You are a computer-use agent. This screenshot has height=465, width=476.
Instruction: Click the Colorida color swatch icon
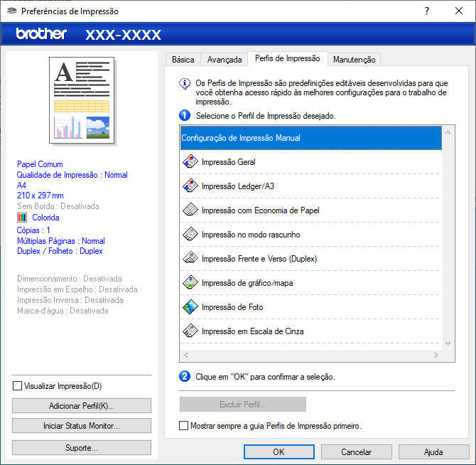(23, 218)
